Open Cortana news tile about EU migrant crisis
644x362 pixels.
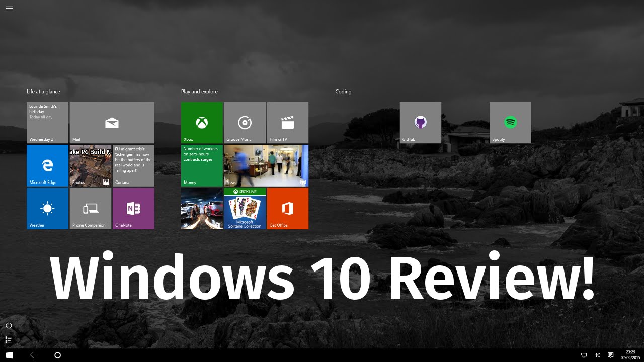pos(133,165)
